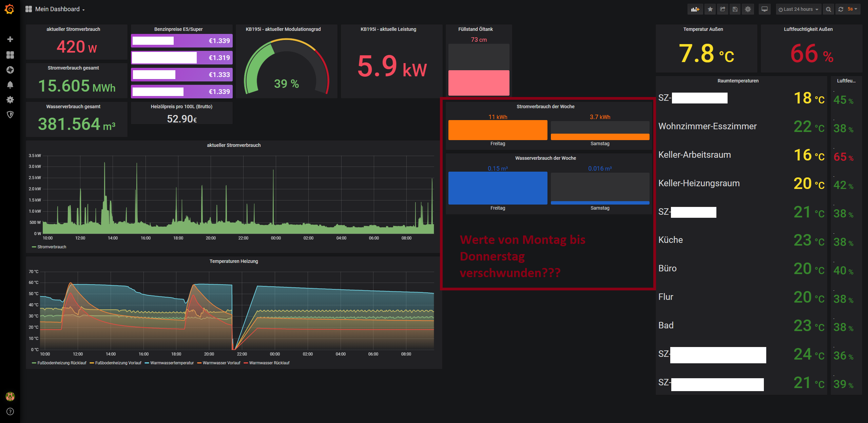This screenshot has width=868, height=423.
Task: Zoom out the time range
Action: (829, 9)
